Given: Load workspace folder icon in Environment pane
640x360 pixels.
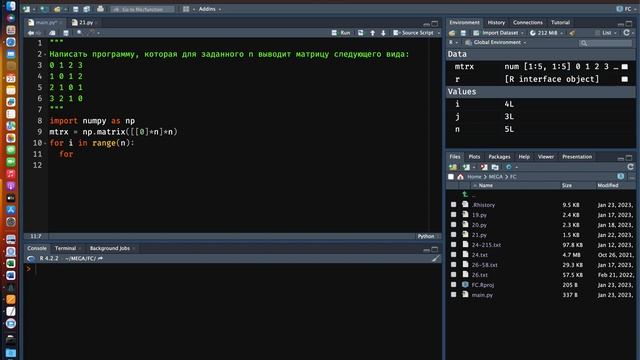Looking at the screenshot, I should (x=452, y=33).
